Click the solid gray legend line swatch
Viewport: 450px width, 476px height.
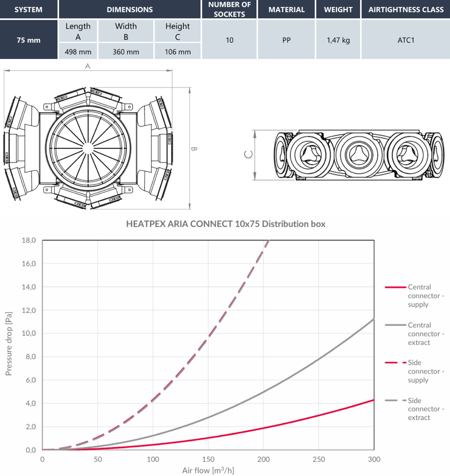point(395,325)
